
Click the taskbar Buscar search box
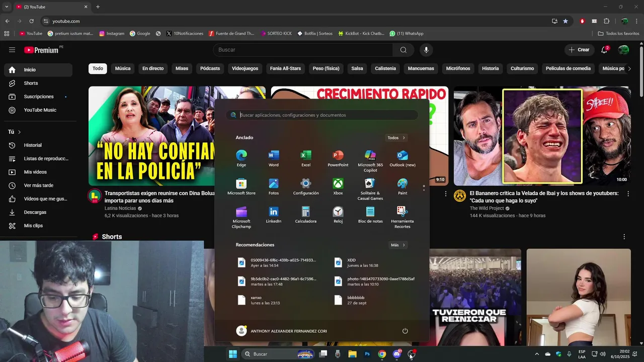pyautogui.click(x=278, y=354)
